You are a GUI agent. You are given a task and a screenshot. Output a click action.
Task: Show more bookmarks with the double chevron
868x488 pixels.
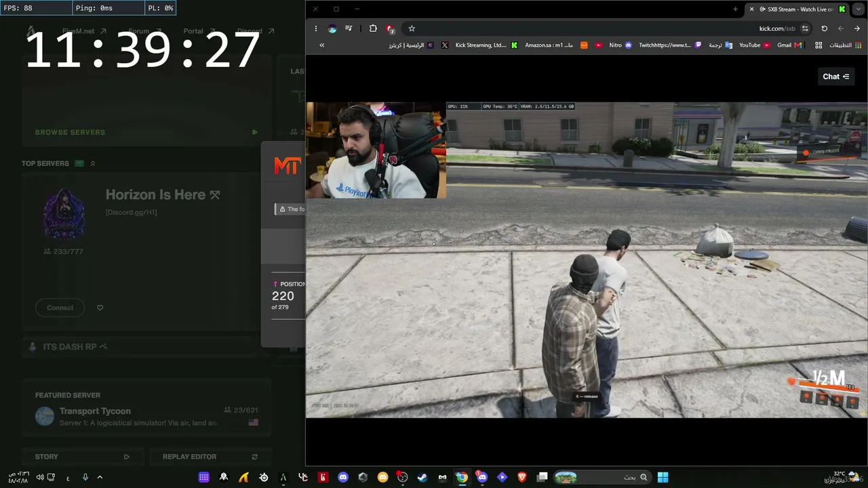(321, 45)
